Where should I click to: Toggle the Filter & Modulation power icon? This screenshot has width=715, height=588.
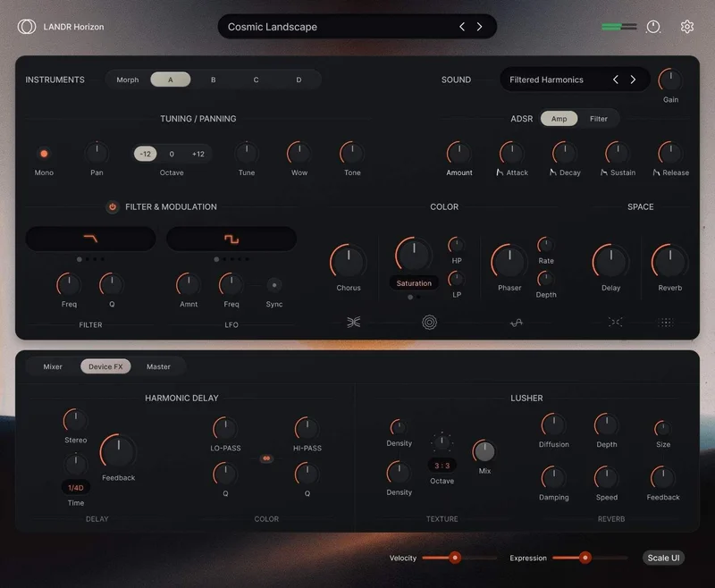[113, 207]
